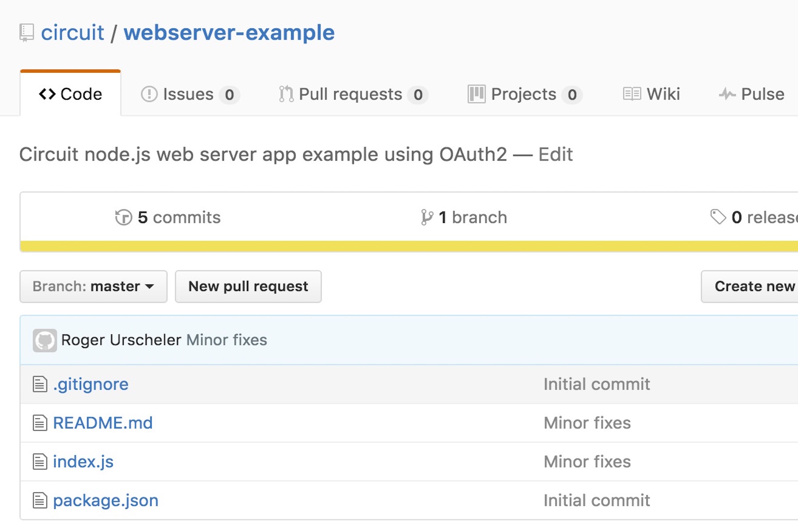The width and height of the screenshot is (798, 532).
Task: Click the Wiki icon
Action: 631,94
